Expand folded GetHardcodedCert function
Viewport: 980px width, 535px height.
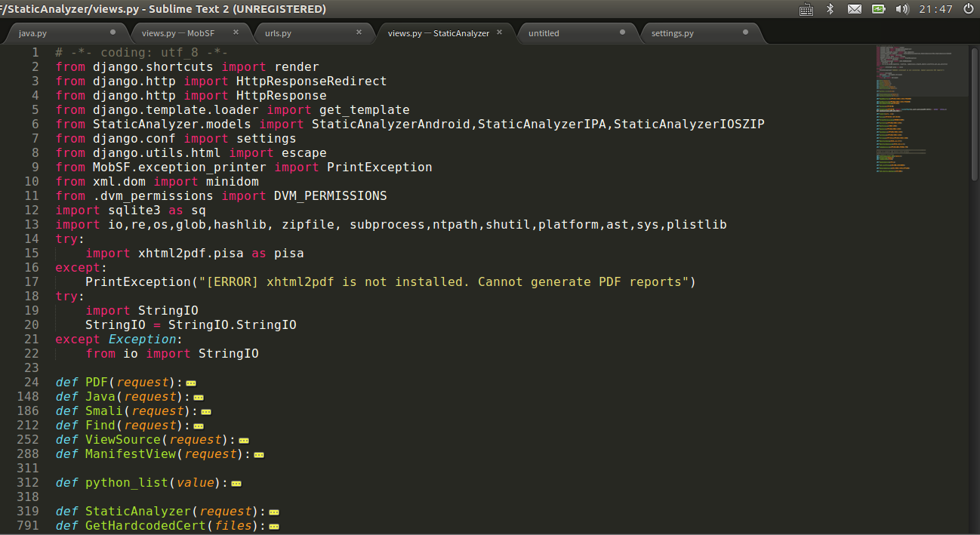tap(274, 526)
